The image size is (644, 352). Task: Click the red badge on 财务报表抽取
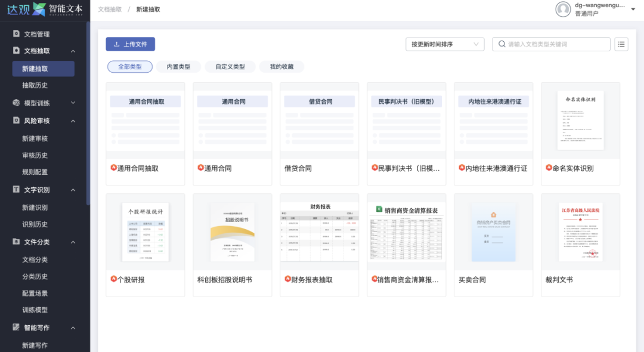point(287,279)
